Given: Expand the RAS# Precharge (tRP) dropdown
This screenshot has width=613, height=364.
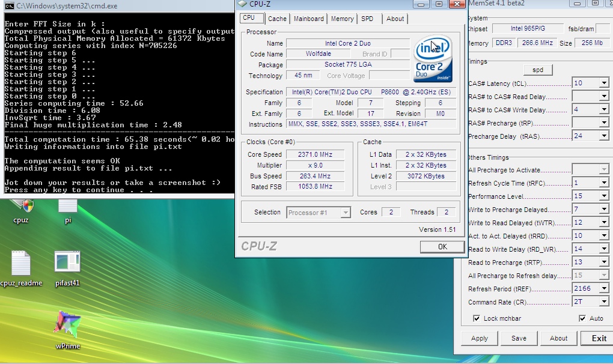Looking at the screenshot, I should coord(604,123).
